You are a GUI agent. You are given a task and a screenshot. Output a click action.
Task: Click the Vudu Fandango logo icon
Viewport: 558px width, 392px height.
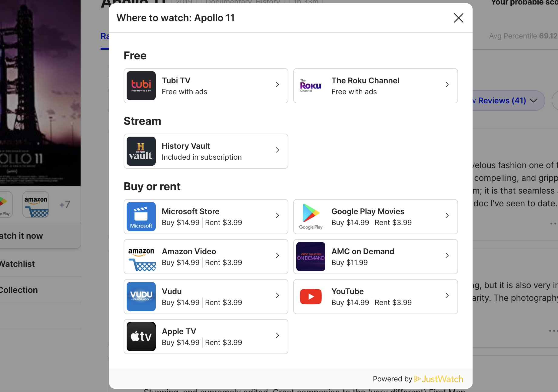[141, 297]
